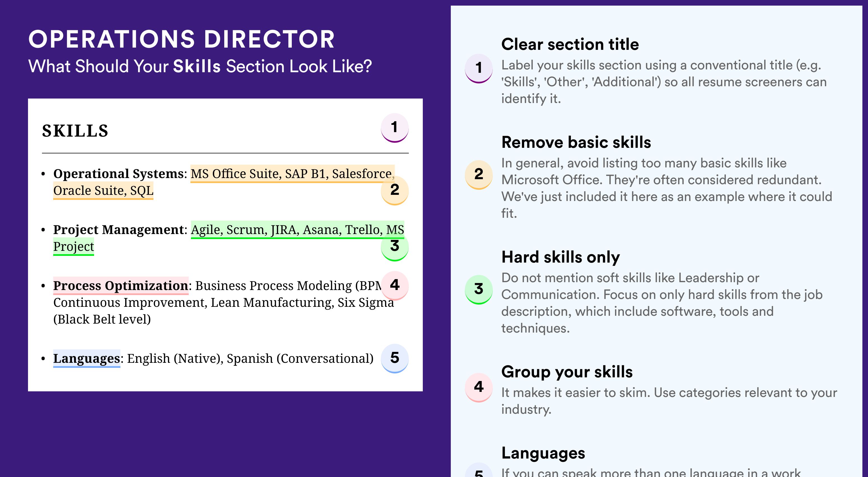868x477 pixels.
Task: Click badge 3 next to Hard skills only
Action: click(x=479, y=290)
